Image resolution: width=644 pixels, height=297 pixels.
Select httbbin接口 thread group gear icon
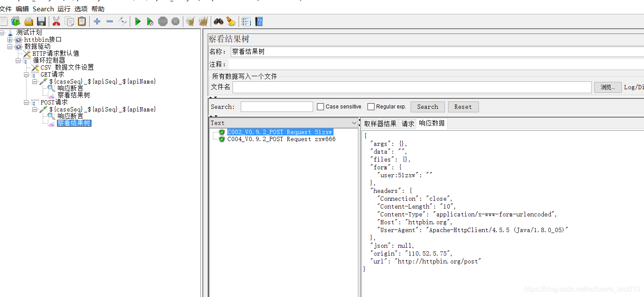(19, 40)
